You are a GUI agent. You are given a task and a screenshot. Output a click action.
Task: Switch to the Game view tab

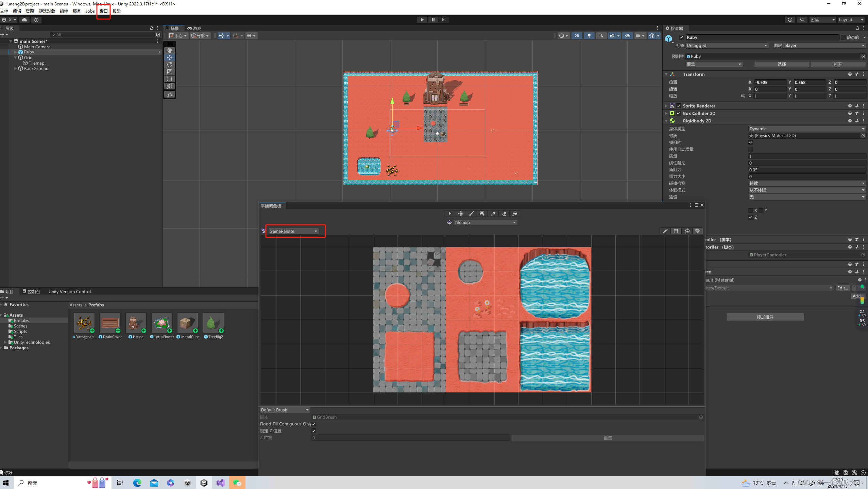(194, 28)
